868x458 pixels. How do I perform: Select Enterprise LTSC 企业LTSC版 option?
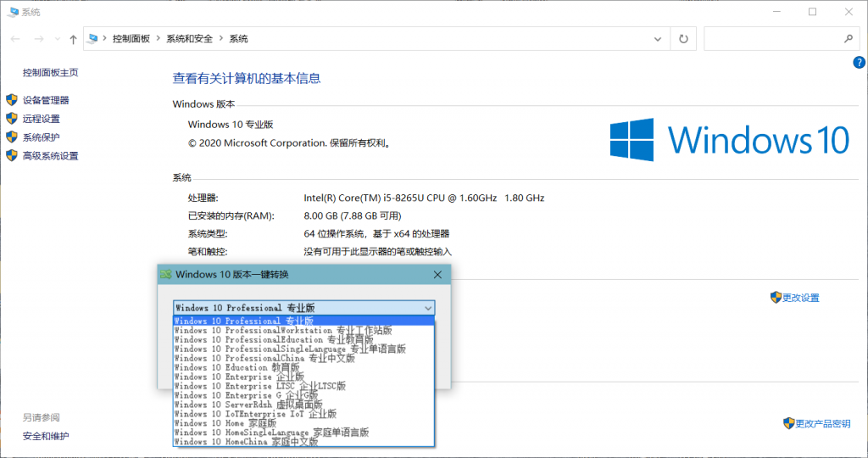[304, 386]
